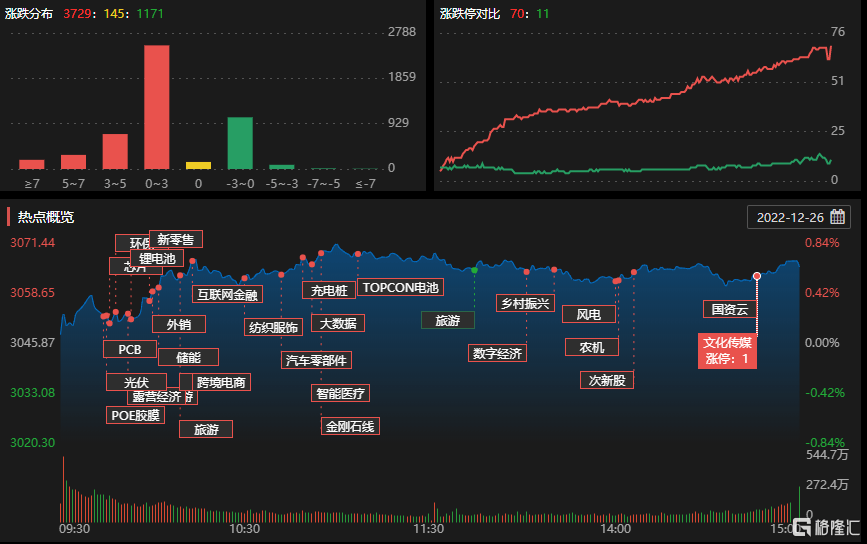Select the green-bordered 旅游 tag
The image size is (867, 544).
448,321
